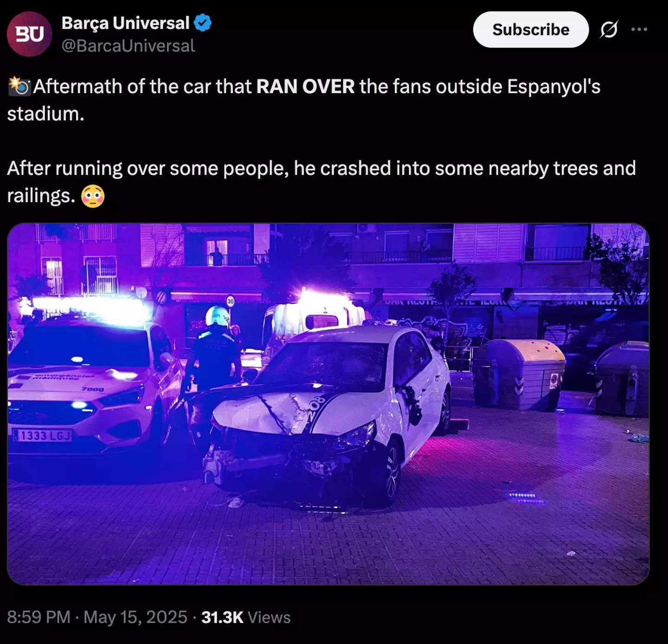Open the Barça Universal profile avatar
Screen dimensions: 668x644
point(29,34)
